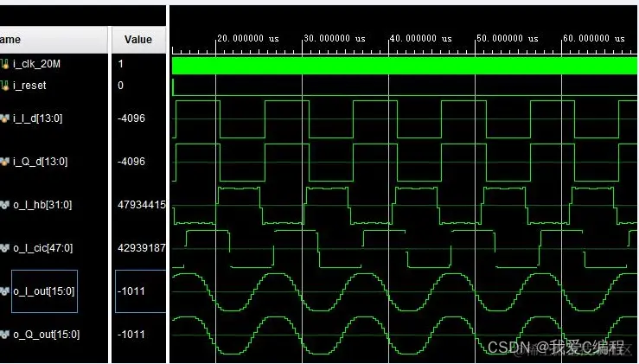639x364 pixels.
Task: Click the bus icon beside i_I_d[13:0]
Action: [x=4, y=118]
